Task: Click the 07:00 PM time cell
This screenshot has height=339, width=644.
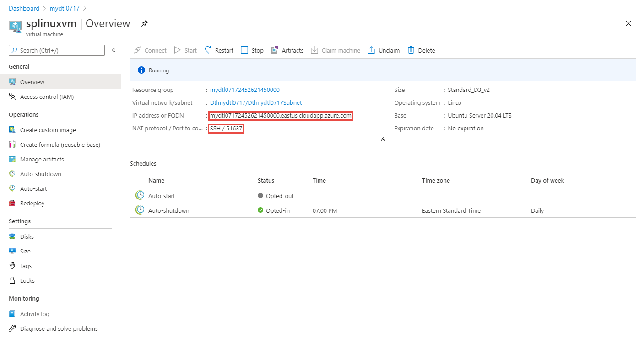Action: click(x=325, y=211)
